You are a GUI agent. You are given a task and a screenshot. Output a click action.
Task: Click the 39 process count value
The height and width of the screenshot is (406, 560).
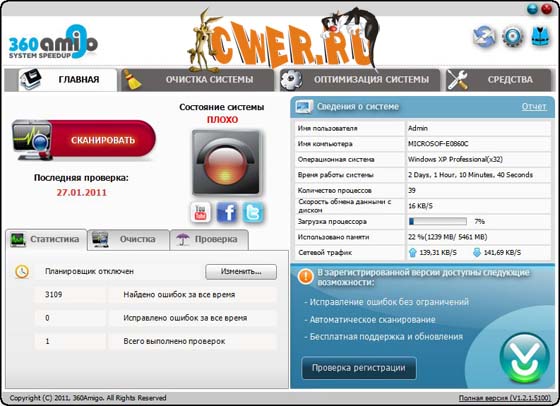[412, 191]
